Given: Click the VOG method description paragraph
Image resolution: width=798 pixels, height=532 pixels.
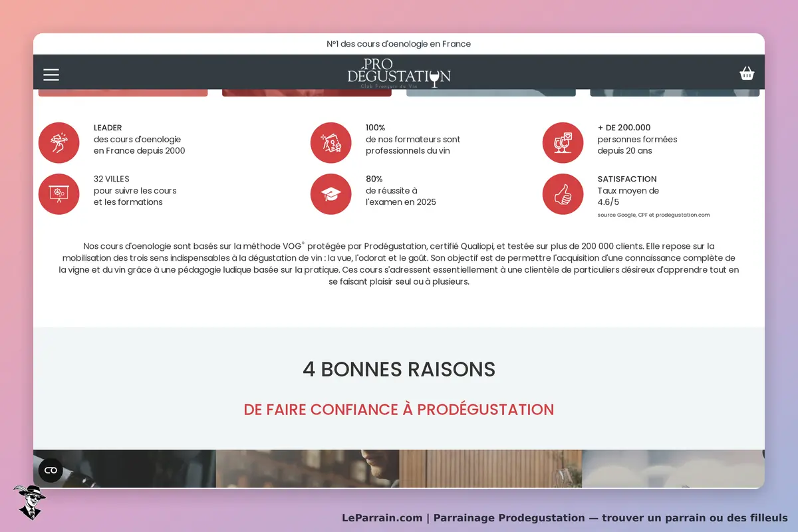Looking at the screenshot, I should (399, 264).
